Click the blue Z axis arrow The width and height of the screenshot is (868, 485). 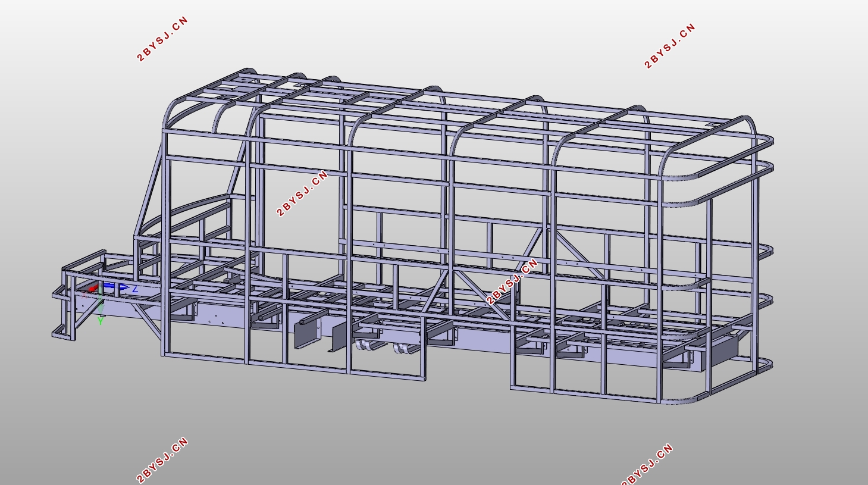[115, 287]
